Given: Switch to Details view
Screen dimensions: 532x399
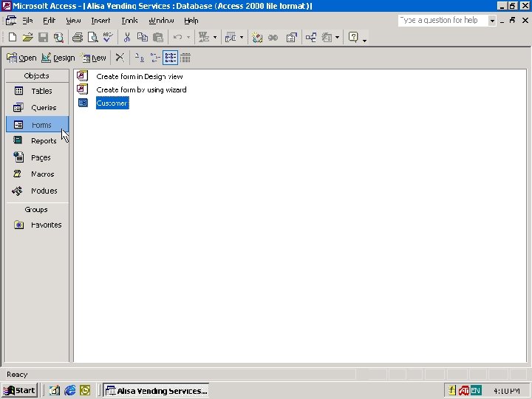Looking at the screenshot, I should (185, 58).
